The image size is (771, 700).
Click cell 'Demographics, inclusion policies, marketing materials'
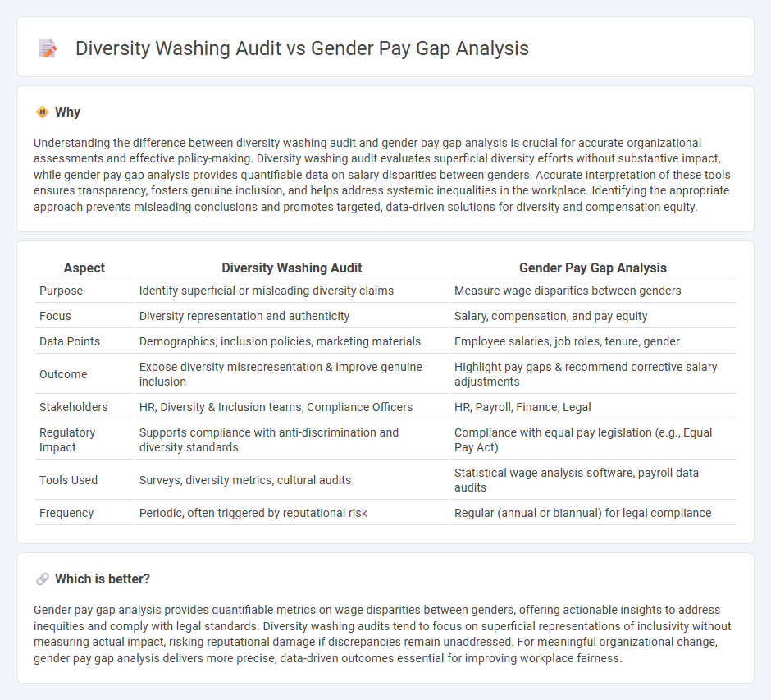(291, 342)
